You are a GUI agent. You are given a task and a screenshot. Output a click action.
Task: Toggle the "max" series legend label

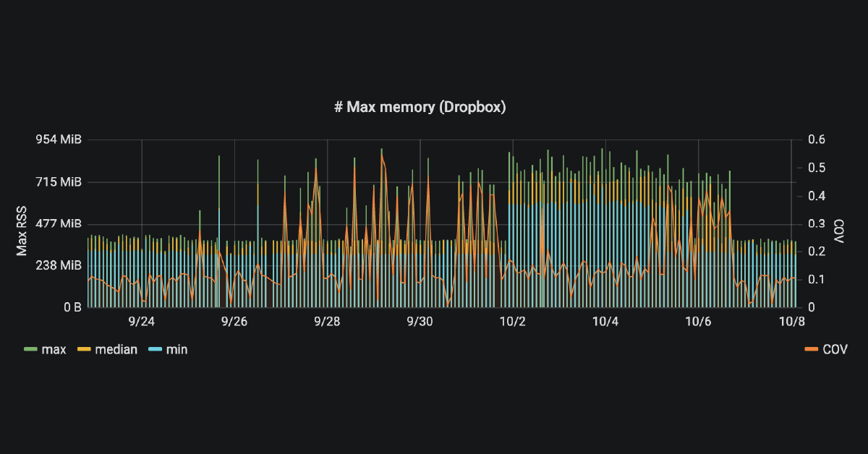click(54, 350)
